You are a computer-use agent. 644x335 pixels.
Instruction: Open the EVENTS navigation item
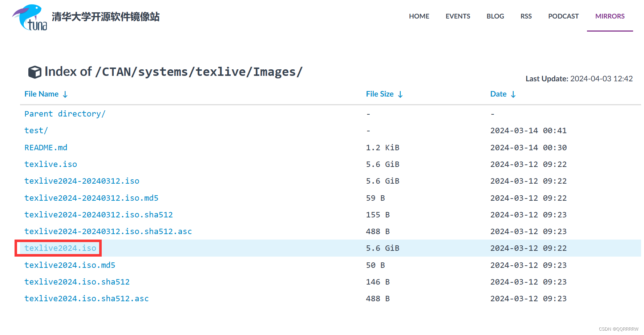(458, 16)
